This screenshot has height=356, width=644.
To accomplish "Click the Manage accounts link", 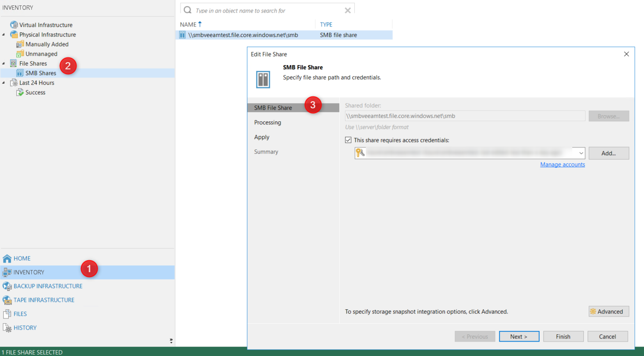I will (x=562, y=165).
